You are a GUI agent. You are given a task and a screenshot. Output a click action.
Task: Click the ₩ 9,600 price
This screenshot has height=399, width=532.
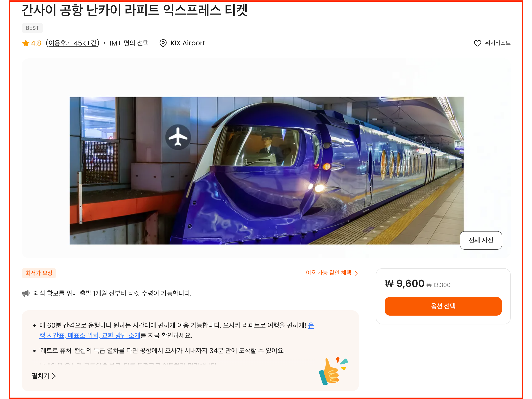pyautogui.click(x=404, y=284)
